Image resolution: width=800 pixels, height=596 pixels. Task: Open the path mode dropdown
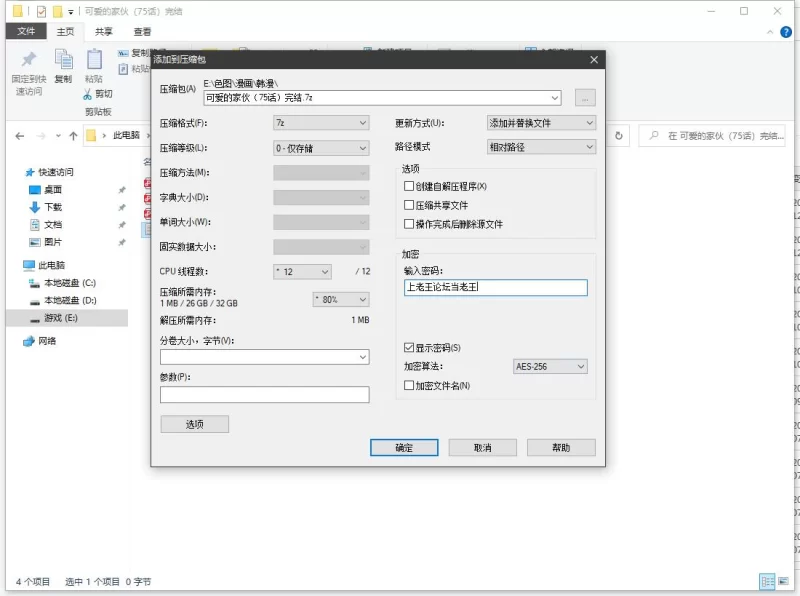point(541,147)
